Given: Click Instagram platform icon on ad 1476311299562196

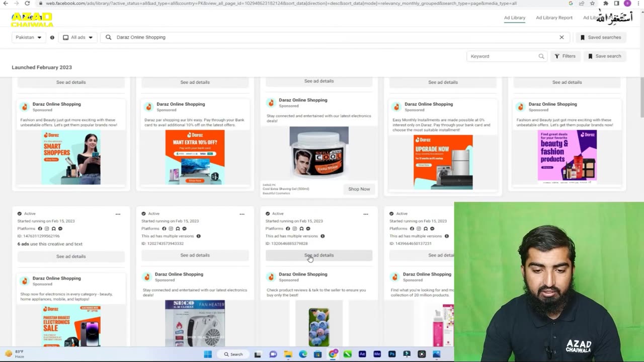Looking at the screenshot, I should pos(47,229).
